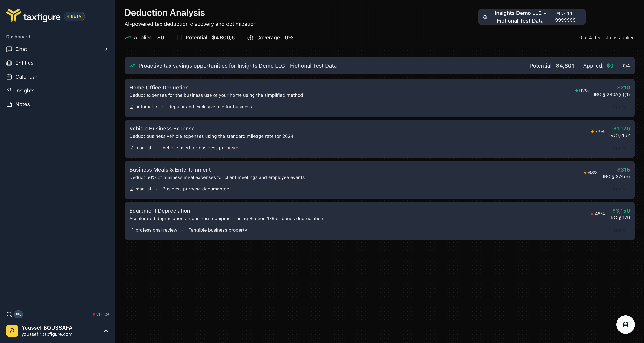Click the taxfigure logo icon
The width and height of the screenshot is (644, 343).
[13, 15]
